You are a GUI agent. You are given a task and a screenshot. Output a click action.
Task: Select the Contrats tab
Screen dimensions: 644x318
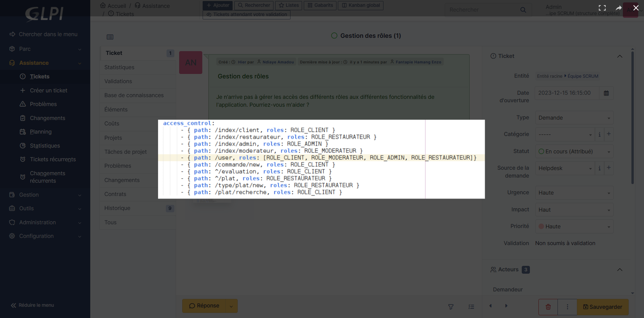click(138, 194)
